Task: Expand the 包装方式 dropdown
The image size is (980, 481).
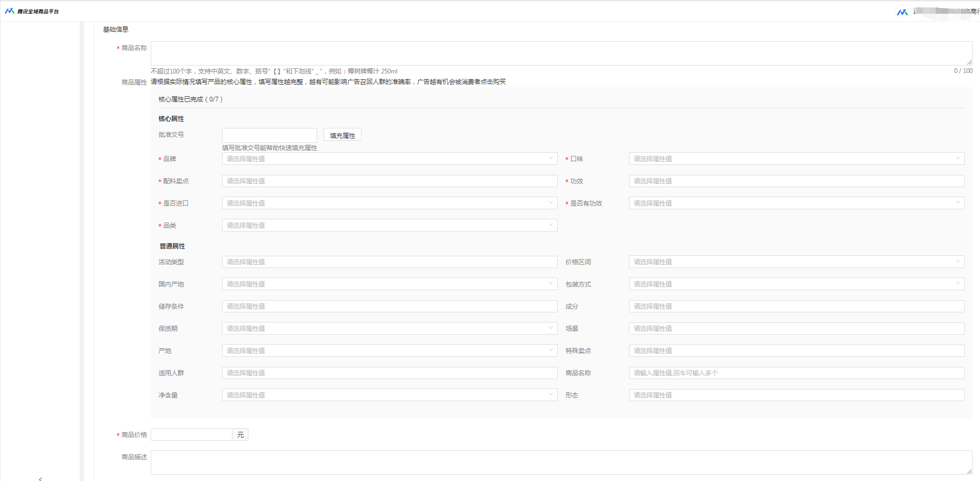Action: point(796,284)
